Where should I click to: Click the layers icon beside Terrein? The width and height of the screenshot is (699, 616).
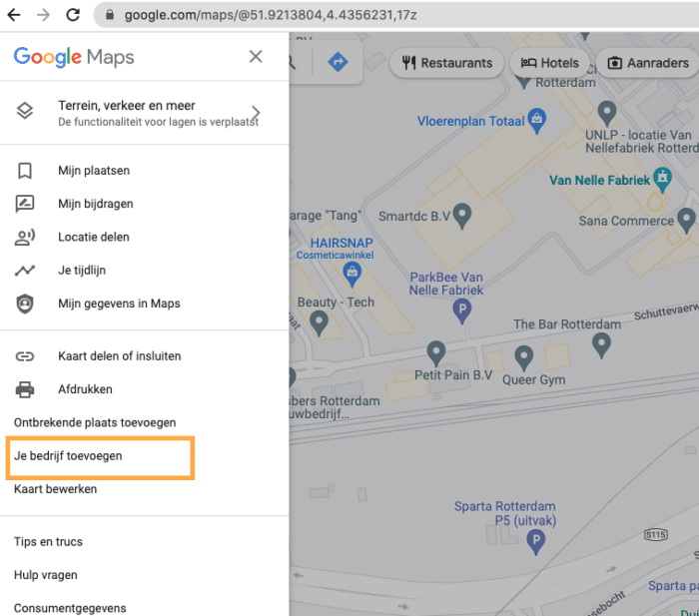25,111
